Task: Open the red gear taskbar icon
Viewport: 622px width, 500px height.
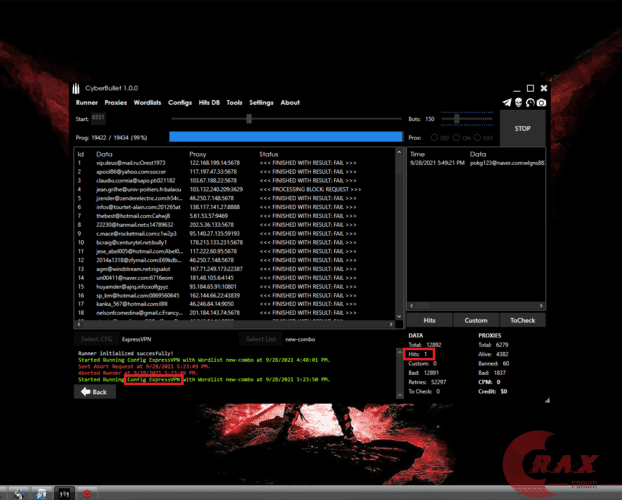Action: tap(87, 493)
